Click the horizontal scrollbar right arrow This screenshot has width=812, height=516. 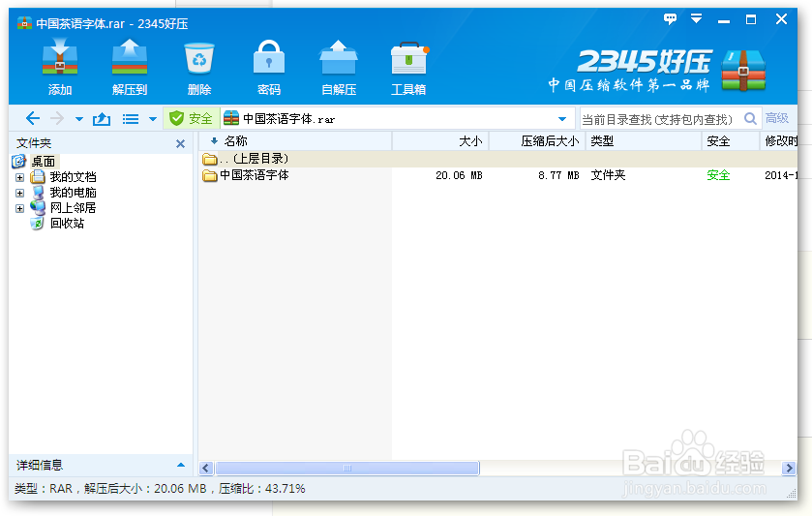(x=789, y=469)
